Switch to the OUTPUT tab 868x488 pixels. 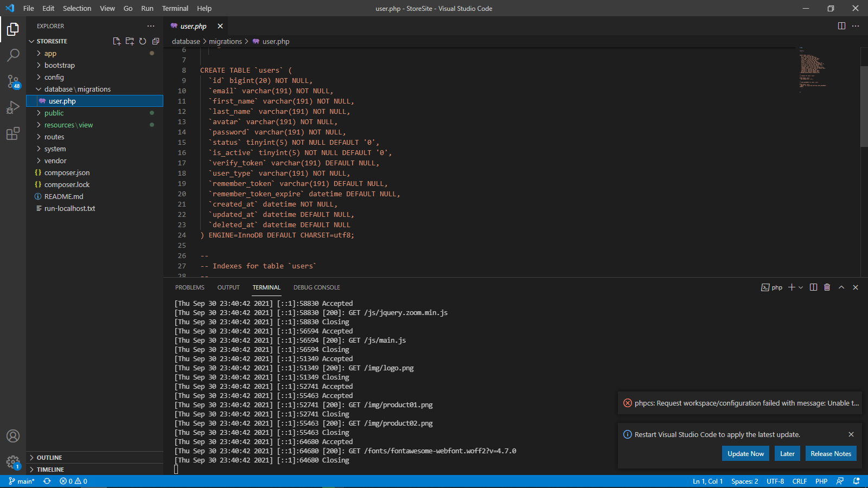[228, 287]
